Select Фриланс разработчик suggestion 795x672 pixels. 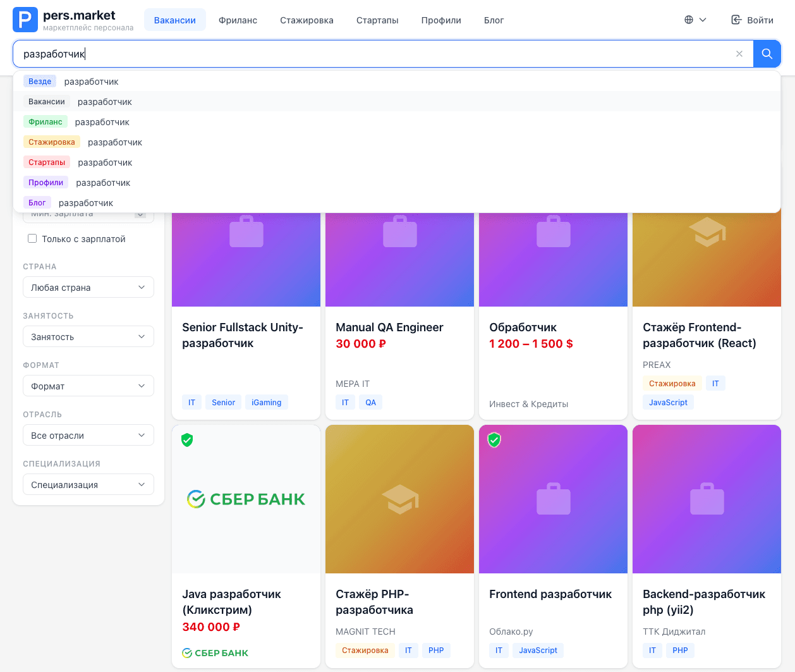pyautogui.click(x=397, y=122)
